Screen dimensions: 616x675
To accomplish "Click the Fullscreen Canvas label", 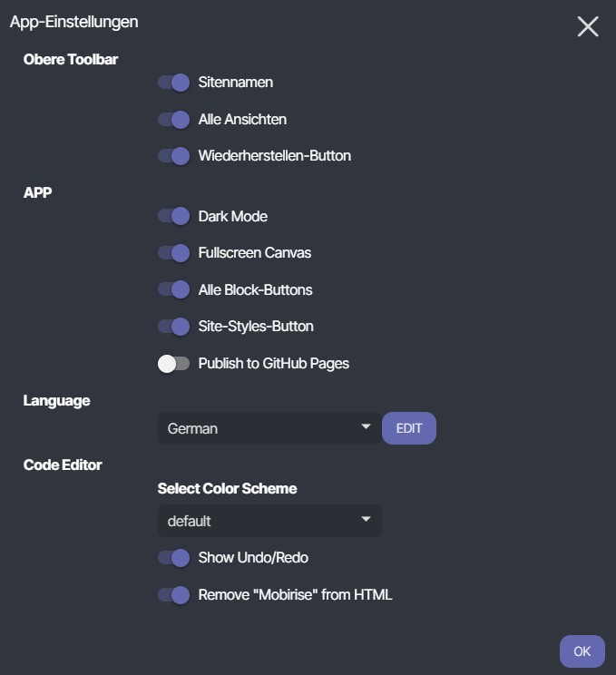I will click(255, 253).
